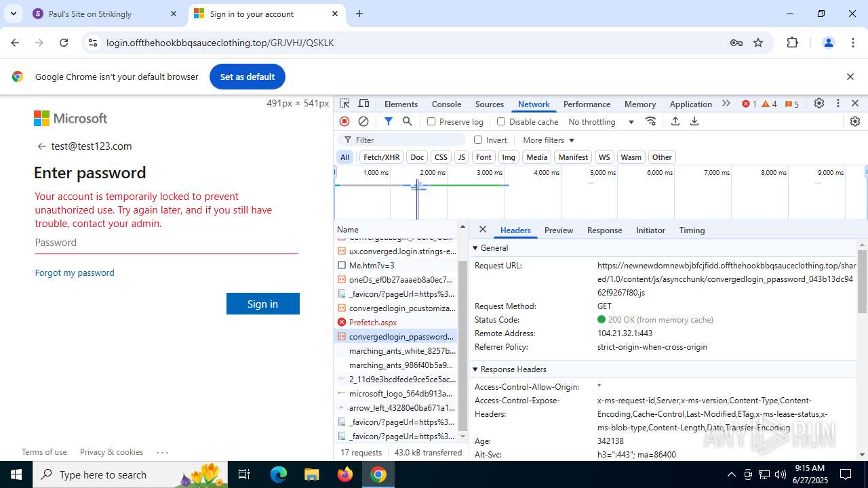
Task: Export HAR file download icon
Action: (694, 121)
